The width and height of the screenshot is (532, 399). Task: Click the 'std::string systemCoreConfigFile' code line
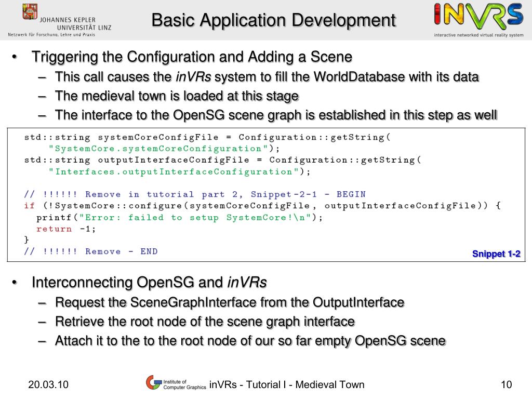point(208,137)
